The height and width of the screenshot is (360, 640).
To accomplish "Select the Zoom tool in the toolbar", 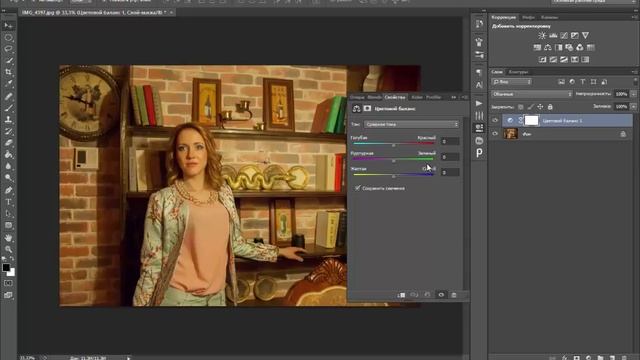I will click(8, 249).
